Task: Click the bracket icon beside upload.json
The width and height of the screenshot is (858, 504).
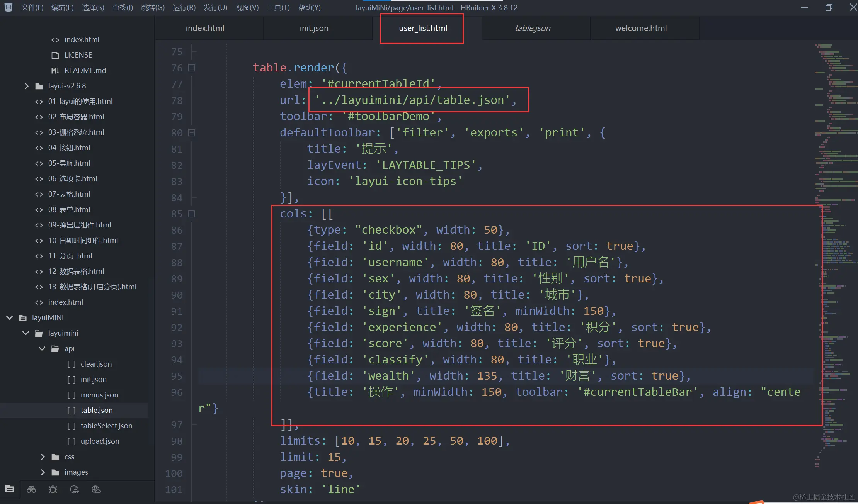Action: pyautogui.click(x=71, y=441)
